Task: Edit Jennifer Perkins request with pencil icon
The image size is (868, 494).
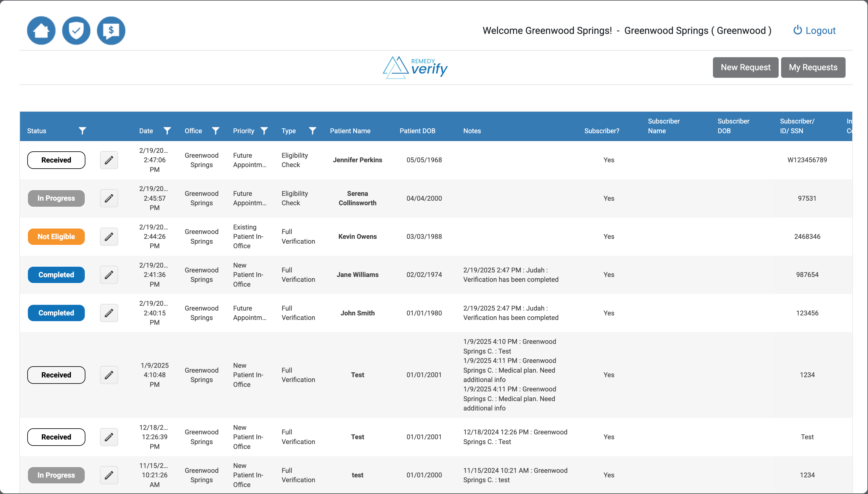Action: 109,160
